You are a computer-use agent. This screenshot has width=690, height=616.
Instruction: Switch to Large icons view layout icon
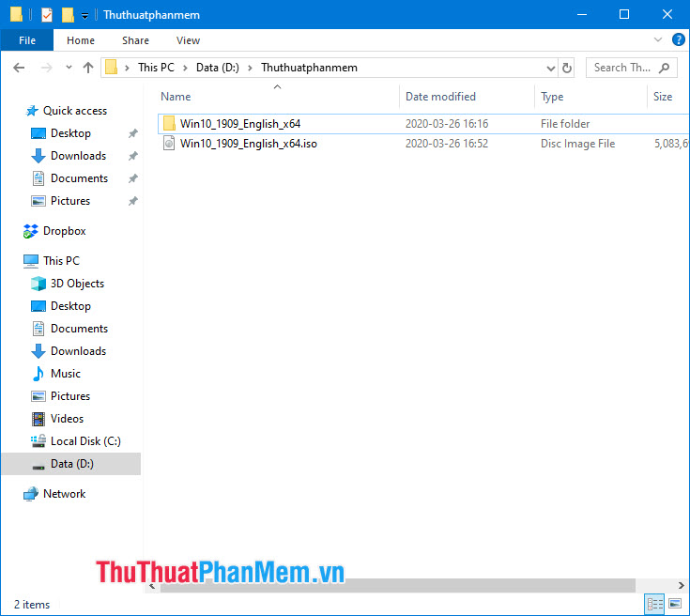coord(675,604)
